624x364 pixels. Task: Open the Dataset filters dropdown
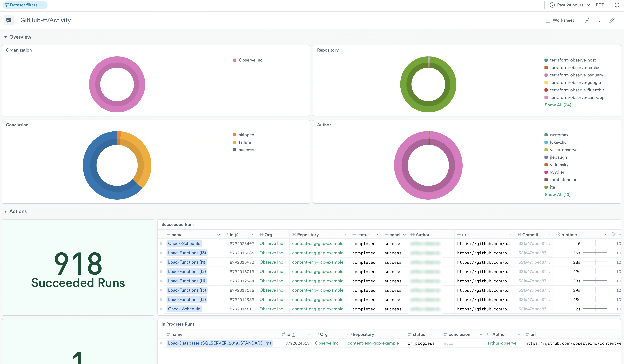pos(25,5)
